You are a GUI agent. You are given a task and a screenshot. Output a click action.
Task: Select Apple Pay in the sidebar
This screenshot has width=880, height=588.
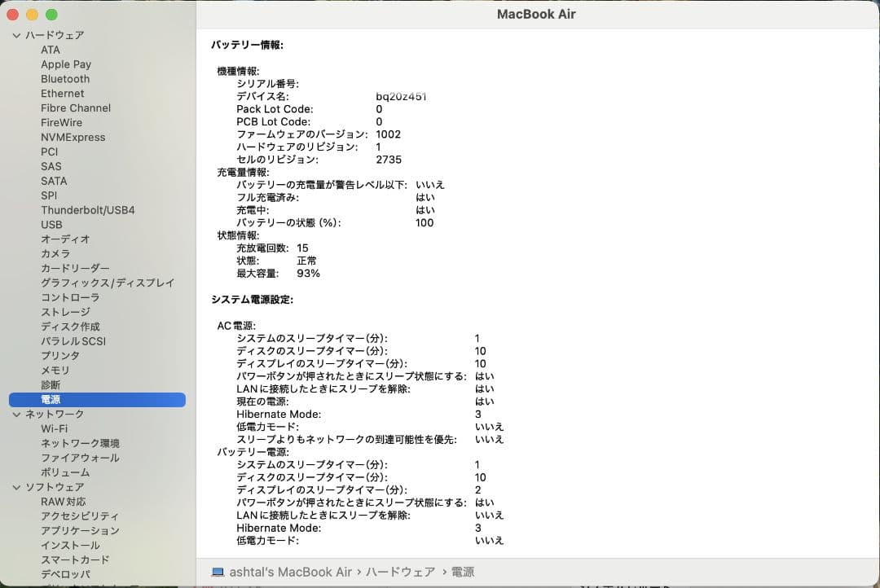(66, 64)
